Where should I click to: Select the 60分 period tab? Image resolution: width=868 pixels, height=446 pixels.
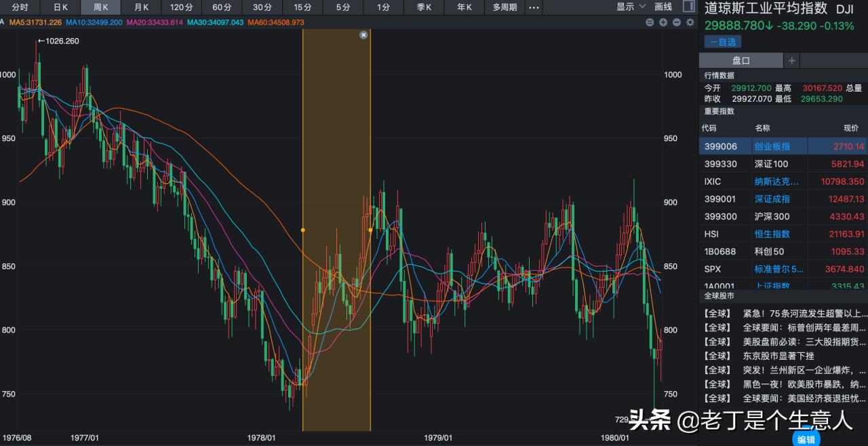click(x=222, y=7)
